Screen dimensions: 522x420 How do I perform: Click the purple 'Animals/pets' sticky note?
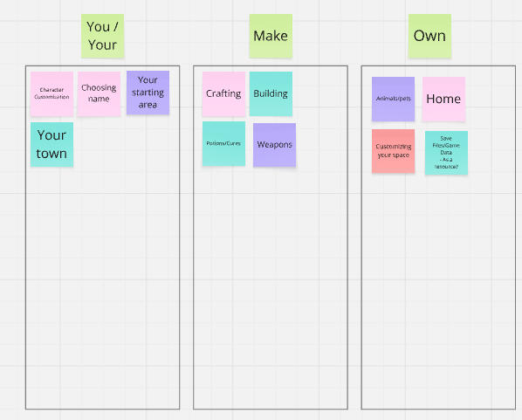pyautogui.click(x=393, y=99)
